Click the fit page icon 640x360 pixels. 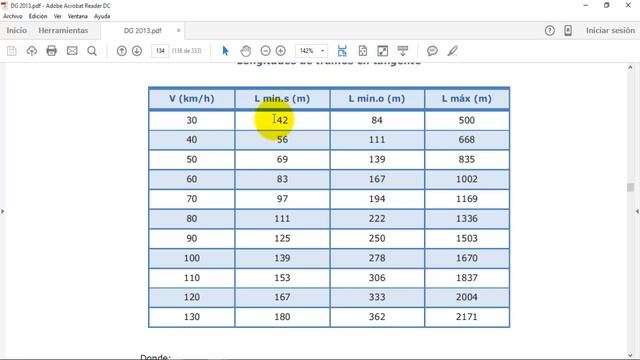tap(362, 51)
